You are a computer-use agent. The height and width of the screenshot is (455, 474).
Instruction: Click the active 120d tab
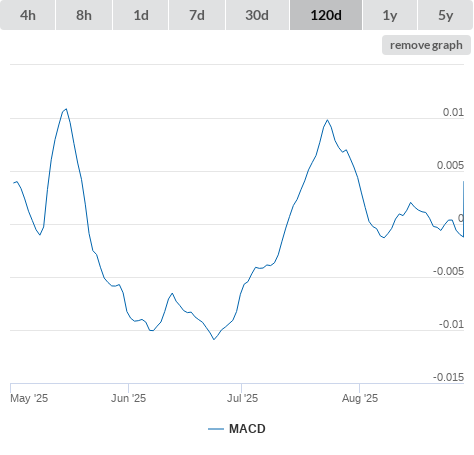(326, 15)
